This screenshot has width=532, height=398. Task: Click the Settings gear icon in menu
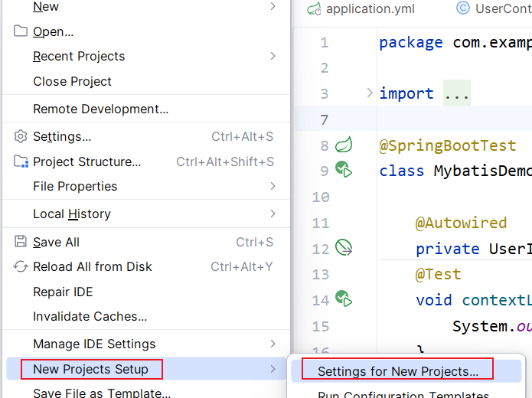[x=21, y=136]
